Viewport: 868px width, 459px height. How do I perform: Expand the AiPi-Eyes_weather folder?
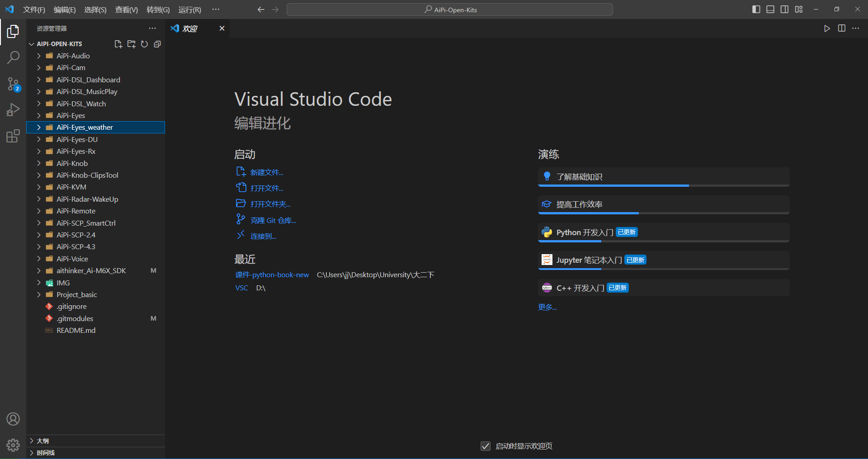point(96,128)
